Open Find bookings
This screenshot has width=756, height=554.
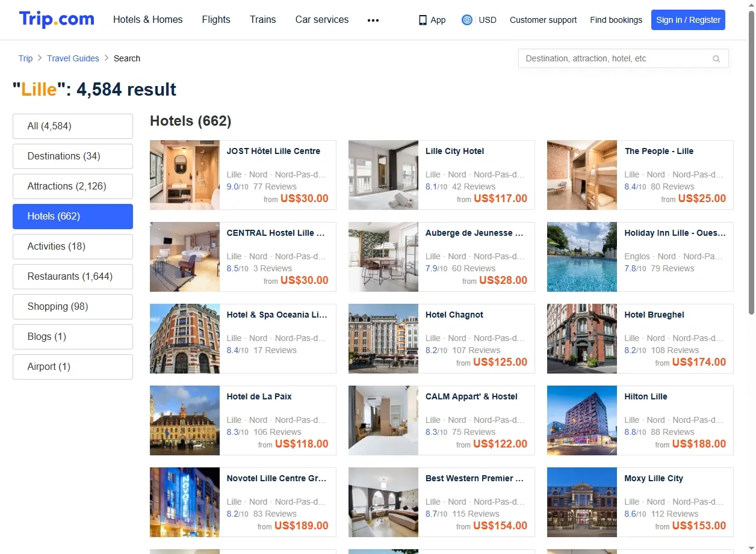[x=616, y=20]
